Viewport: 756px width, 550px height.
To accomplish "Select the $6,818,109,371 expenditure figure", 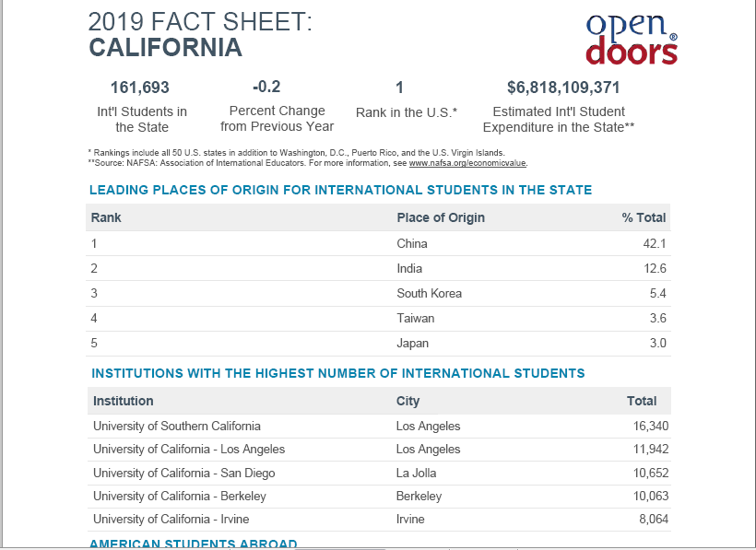I will [x=563, y=88].
